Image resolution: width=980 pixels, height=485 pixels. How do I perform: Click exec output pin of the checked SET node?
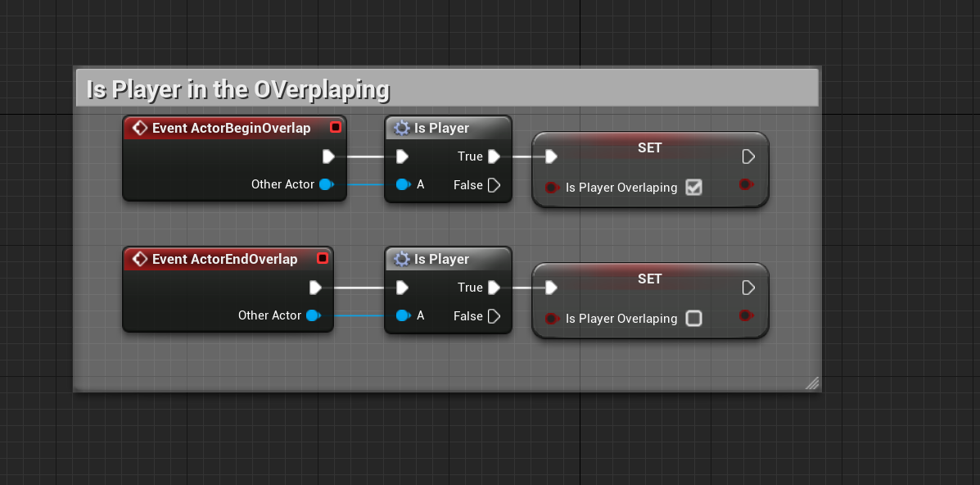748,156
